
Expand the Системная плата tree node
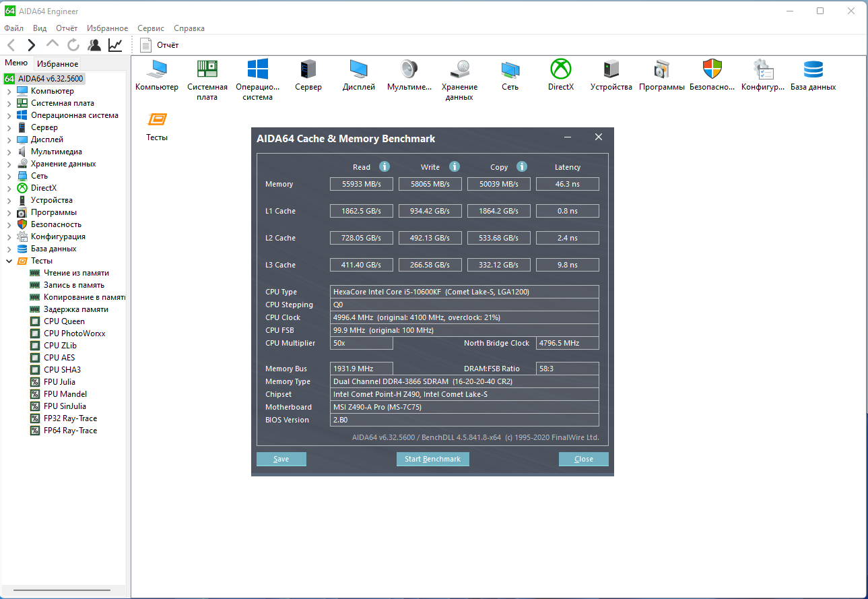9,103
